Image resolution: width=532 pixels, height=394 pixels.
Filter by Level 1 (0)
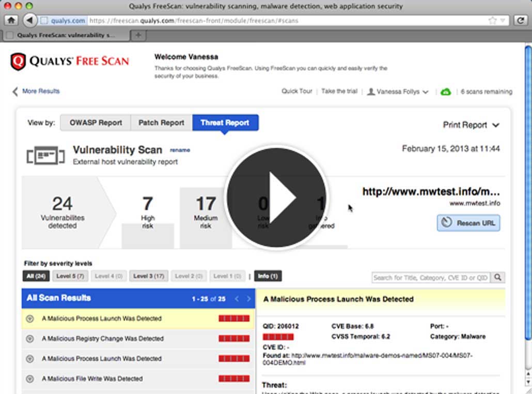(x=227, y=276)
